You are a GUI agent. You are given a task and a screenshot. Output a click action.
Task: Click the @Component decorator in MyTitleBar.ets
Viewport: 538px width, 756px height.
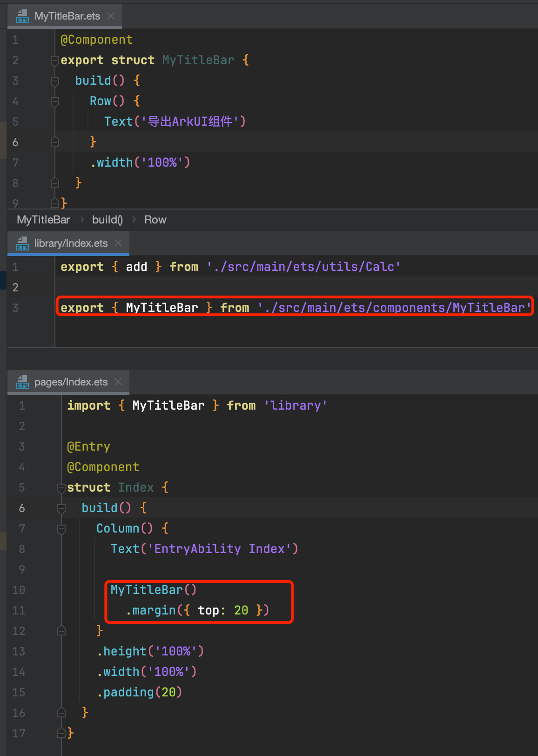97,40
